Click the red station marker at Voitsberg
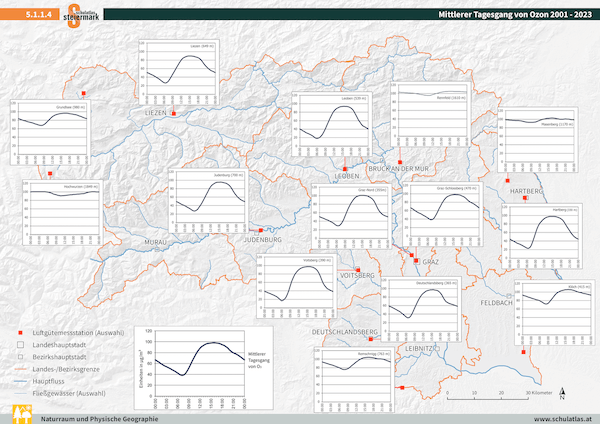This screenshot has height=424, width=600. click(x=358, y=270)
